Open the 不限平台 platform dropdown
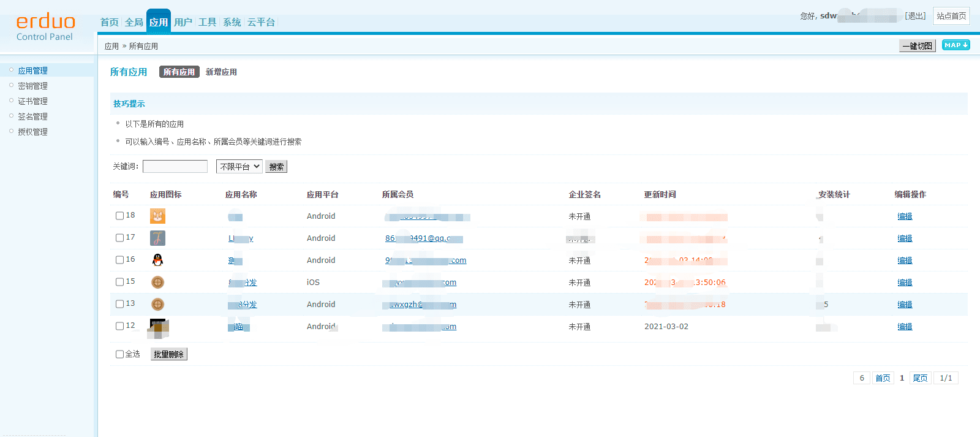 click(239, 166)
